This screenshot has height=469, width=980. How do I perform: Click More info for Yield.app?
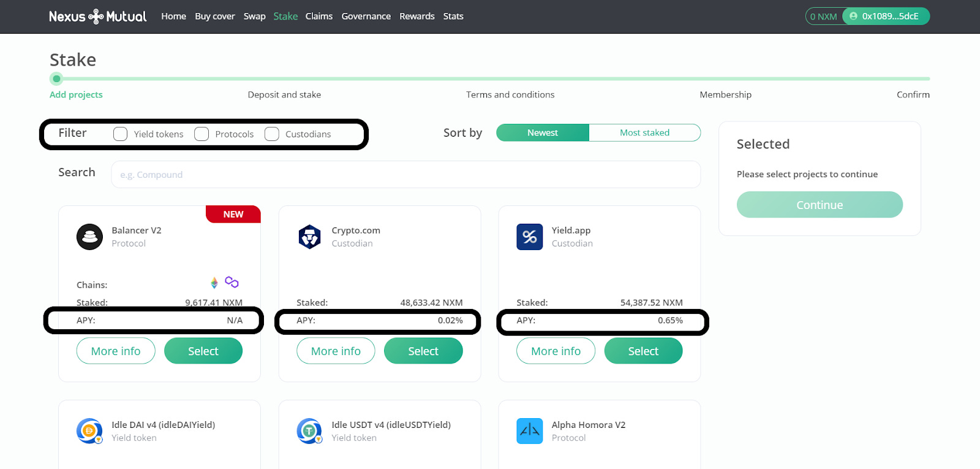point(556,351)
